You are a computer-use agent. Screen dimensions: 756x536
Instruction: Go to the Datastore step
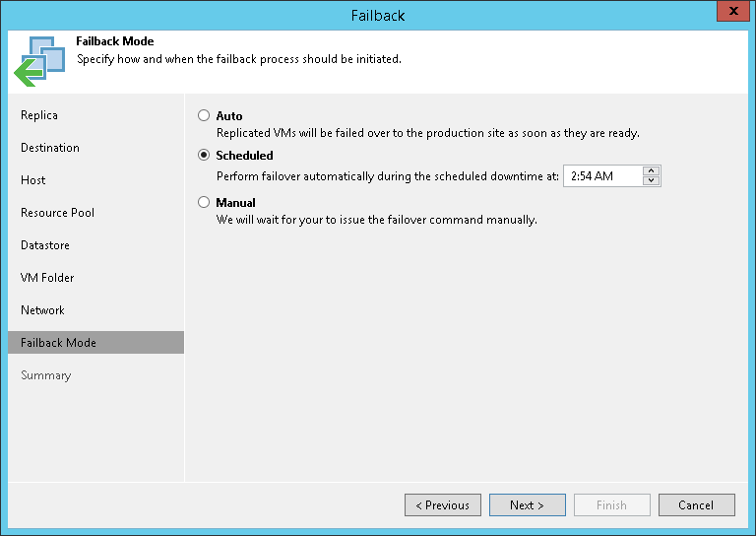tap(45, 245)
